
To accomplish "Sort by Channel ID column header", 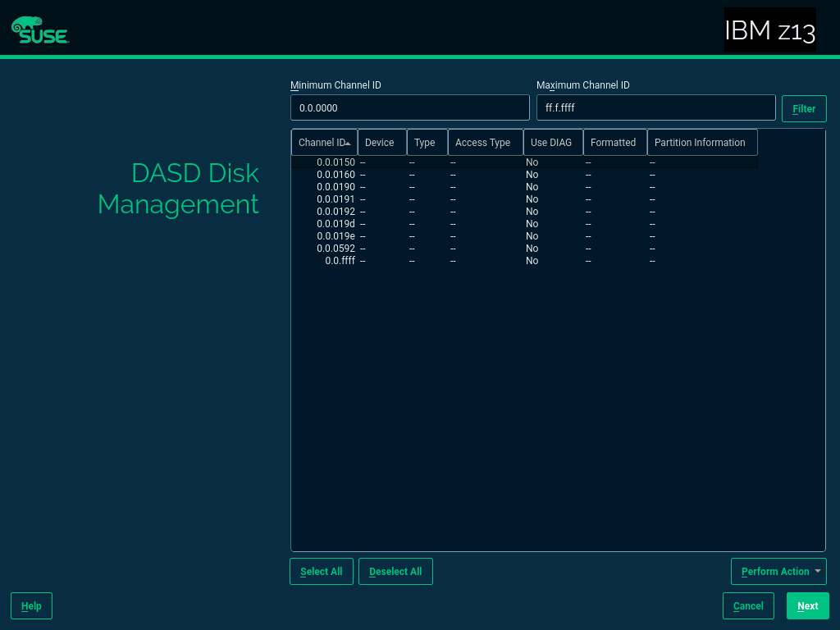I will coord(324,143).
